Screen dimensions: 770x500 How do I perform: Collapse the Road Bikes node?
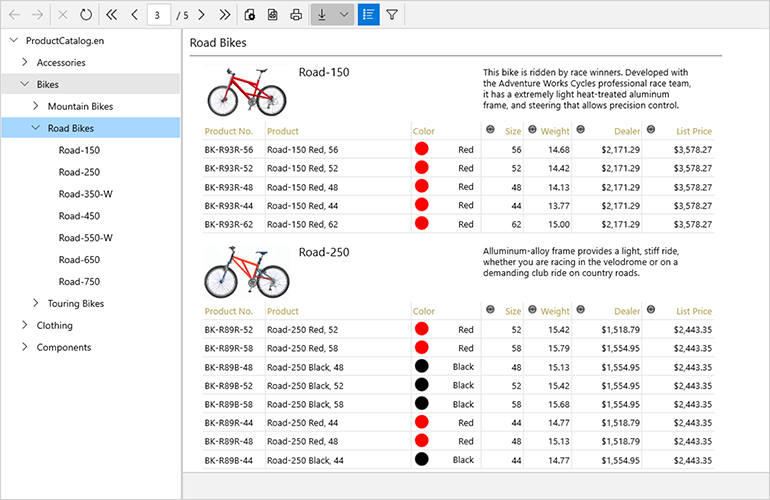click(35, 128)
